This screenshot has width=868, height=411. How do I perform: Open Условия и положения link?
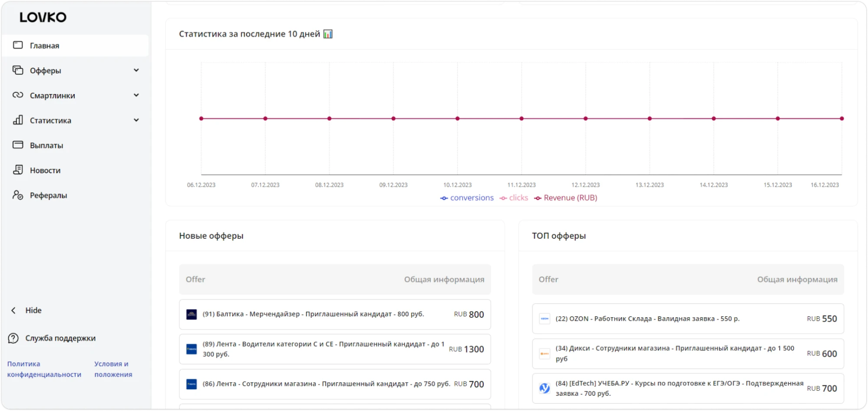pos(113,369)
